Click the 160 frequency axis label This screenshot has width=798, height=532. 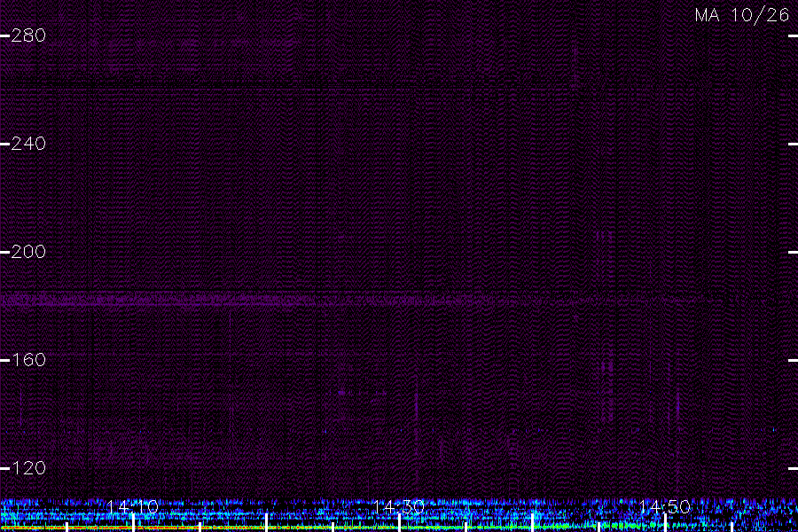pos(28,360)
